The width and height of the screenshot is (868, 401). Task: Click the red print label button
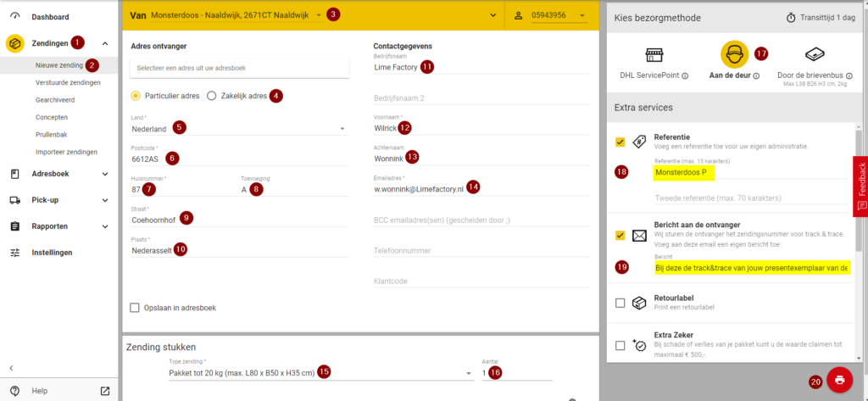839,380
